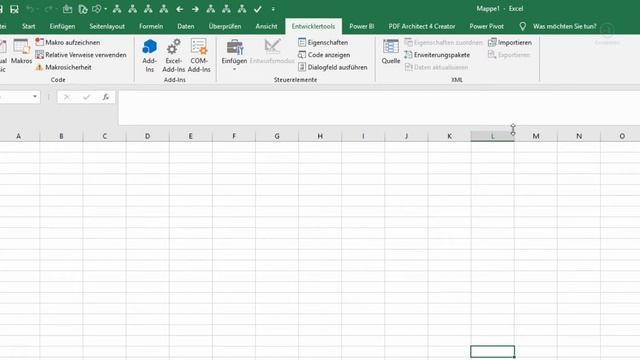This screenshot has height=360, width=640.
Task: Open the Ansicht tab
Action: (267, 26)
